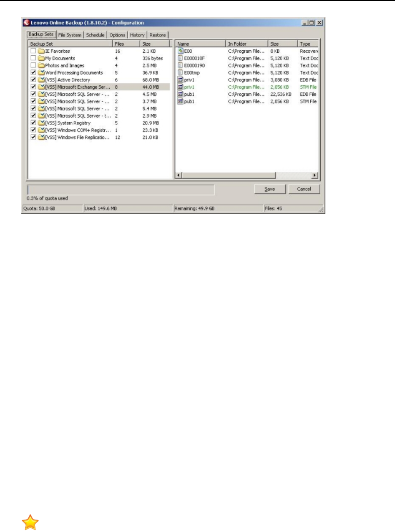This screenshot has width=395, height=532.
Task: Click the Cancel button
Action: (x=304, y=189)
